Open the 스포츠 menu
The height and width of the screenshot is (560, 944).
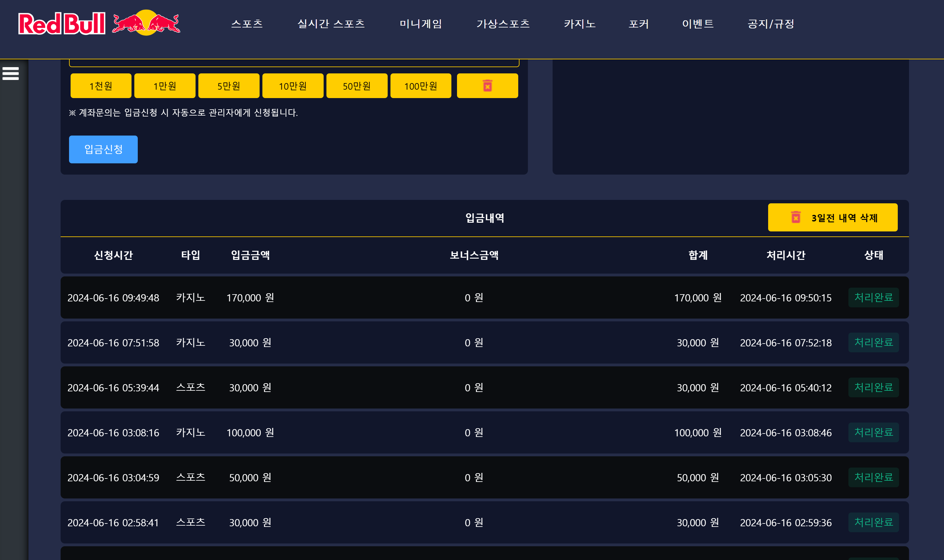click(247, 24)
